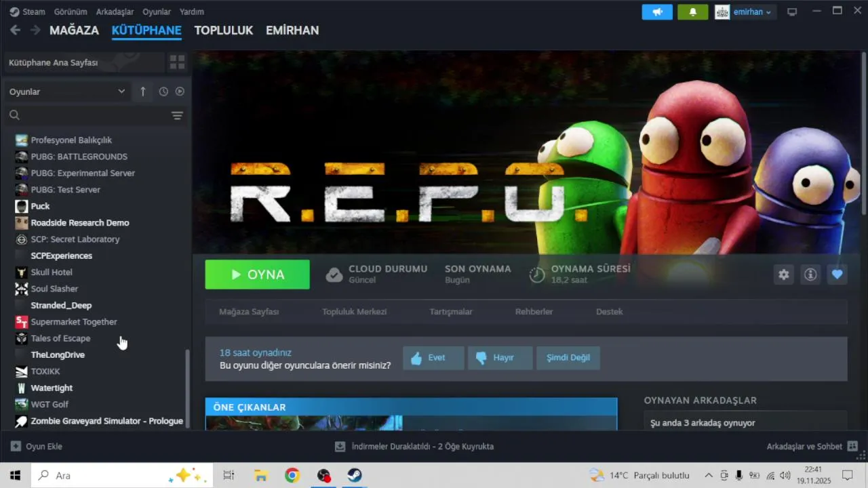Recommend game with Evet button
This screenshot has width=868, height=488.
pyautogui.click(x=433, y=358)
